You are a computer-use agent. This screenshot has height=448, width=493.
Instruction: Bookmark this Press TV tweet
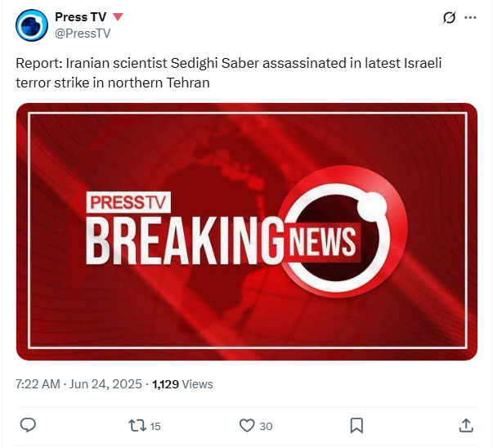[x=356, y=425]
